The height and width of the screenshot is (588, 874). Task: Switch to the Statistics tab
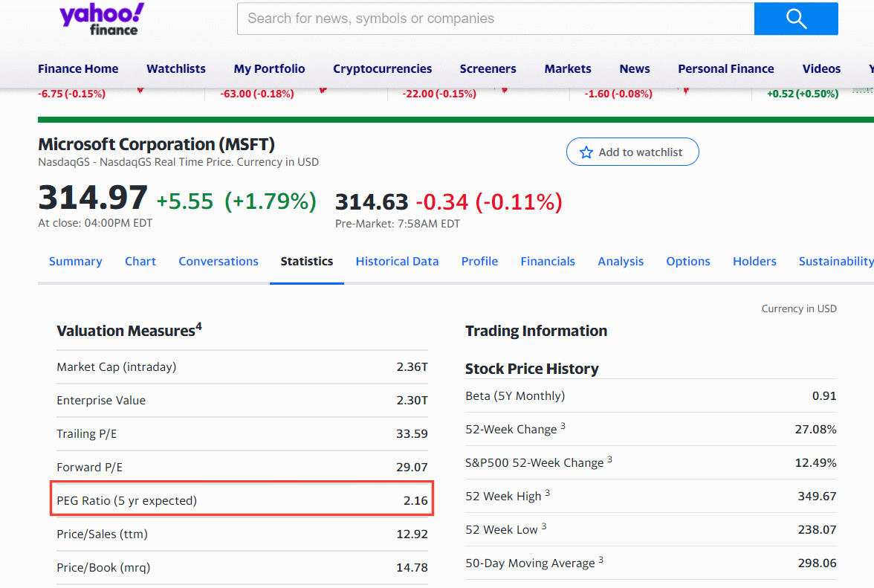click(x=306, y=261)
